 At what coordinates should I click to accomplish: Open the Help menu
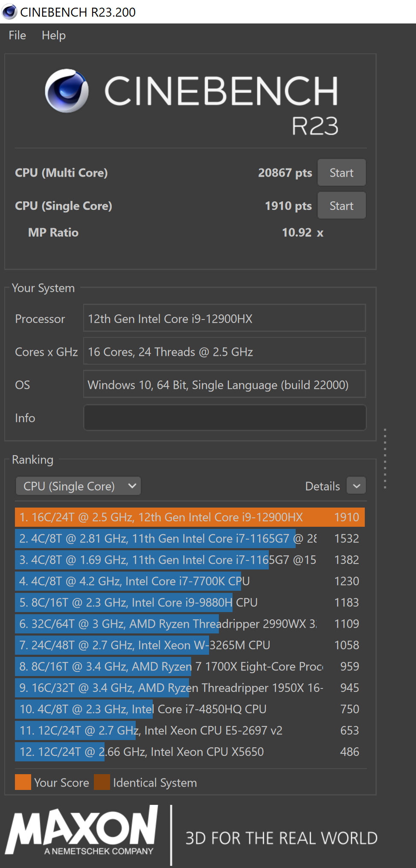point(54,35)
